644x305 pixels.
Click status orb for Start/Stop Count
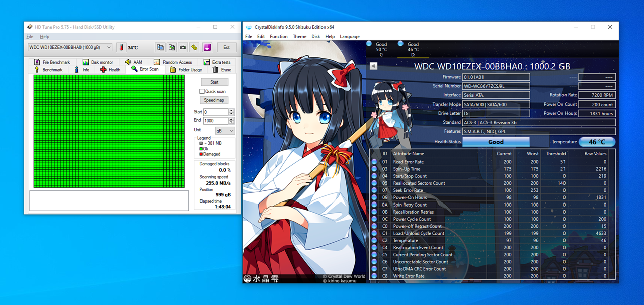pos(374,176)
